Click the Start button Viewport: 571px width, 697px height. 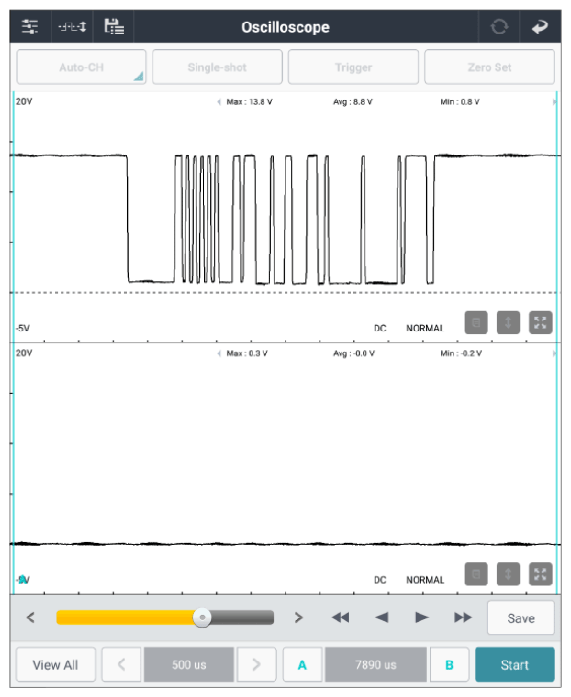[x=515, y=665]
